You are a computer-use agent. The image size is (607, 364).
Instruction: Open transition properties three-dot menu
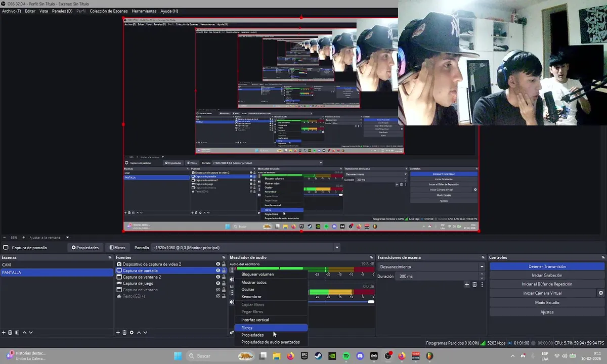[482, 285]
